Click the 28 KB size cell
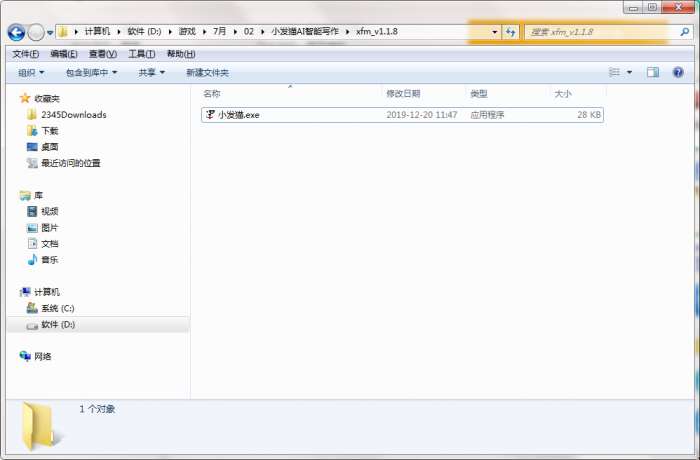Image resolution: width=700 pixels, height=460 pixels. pos(589,115)
